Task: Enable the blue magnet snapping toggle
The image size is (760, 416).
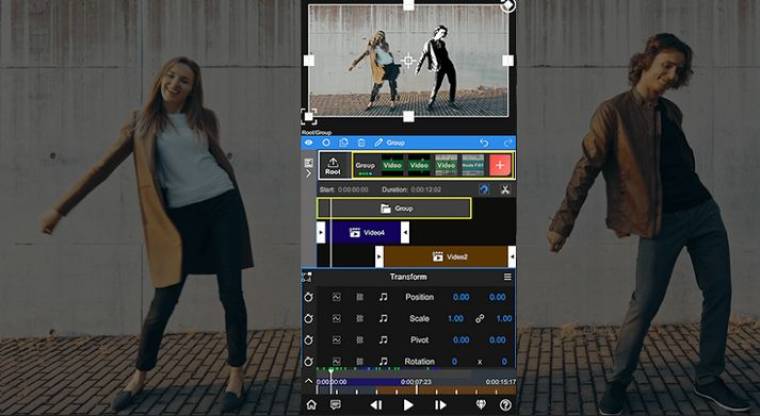Action: pyautogui.click(x=484, y=189)
